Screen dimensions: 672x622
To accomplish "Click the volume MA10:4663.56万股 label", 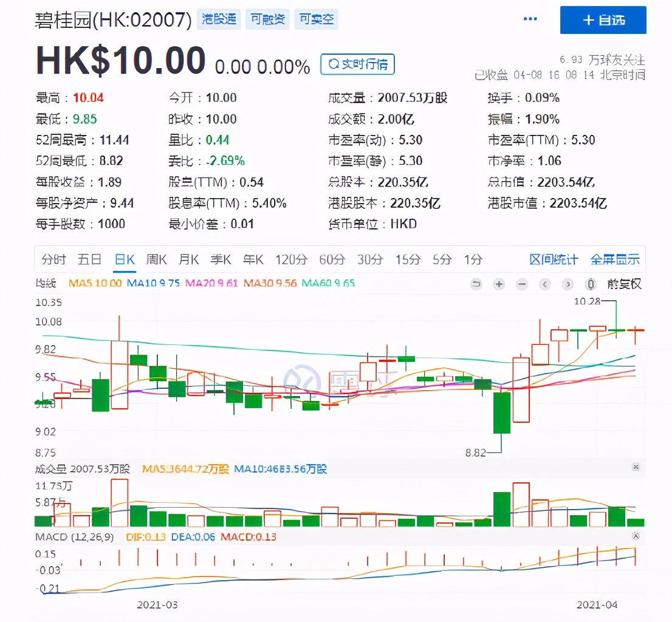I will 280,469.
